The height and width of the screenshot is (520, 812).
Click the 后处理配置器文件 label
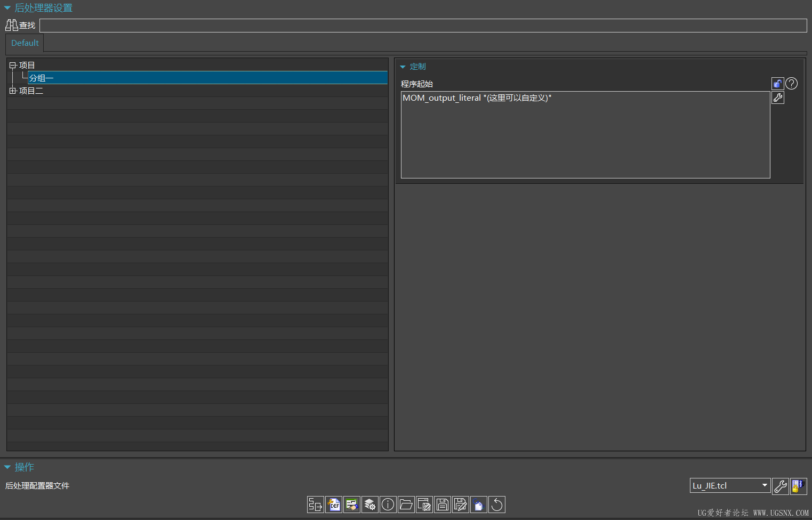37,486
